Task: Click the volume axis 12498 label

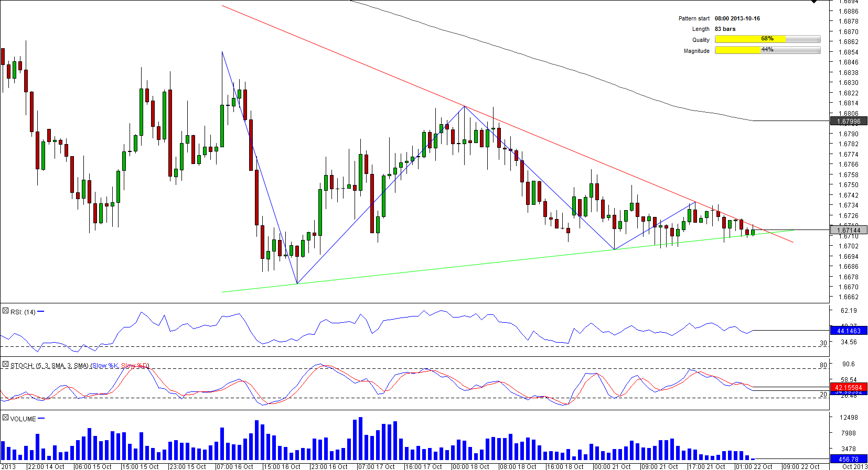Action: [849, 418]
